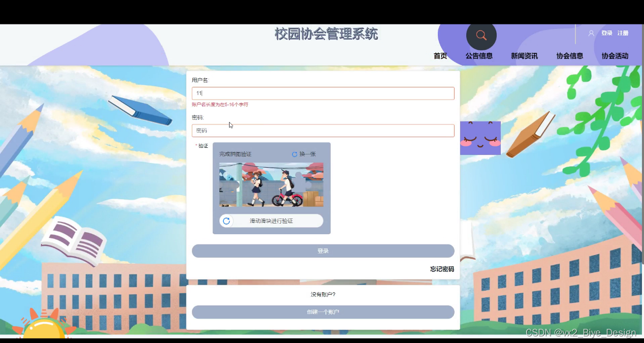
Task: Open the 公告信息 navigation item
Action: coord(479,56)
